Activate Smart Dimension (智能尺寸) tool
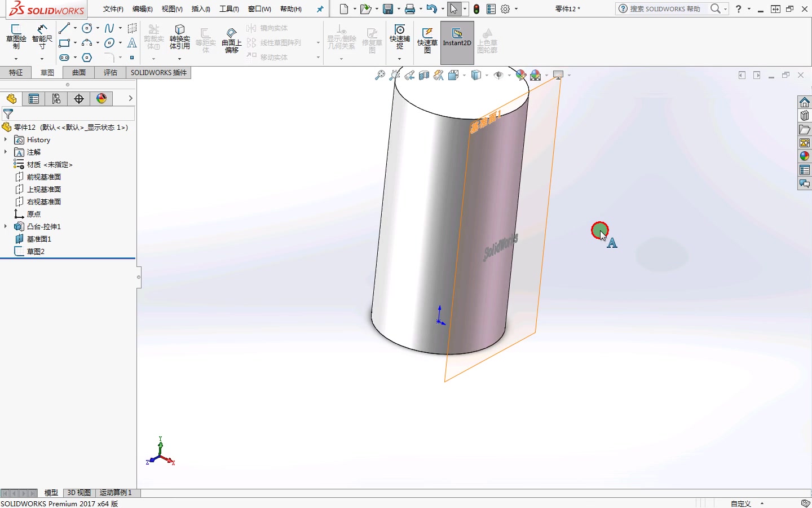812x508 pixels. [42, 37]
